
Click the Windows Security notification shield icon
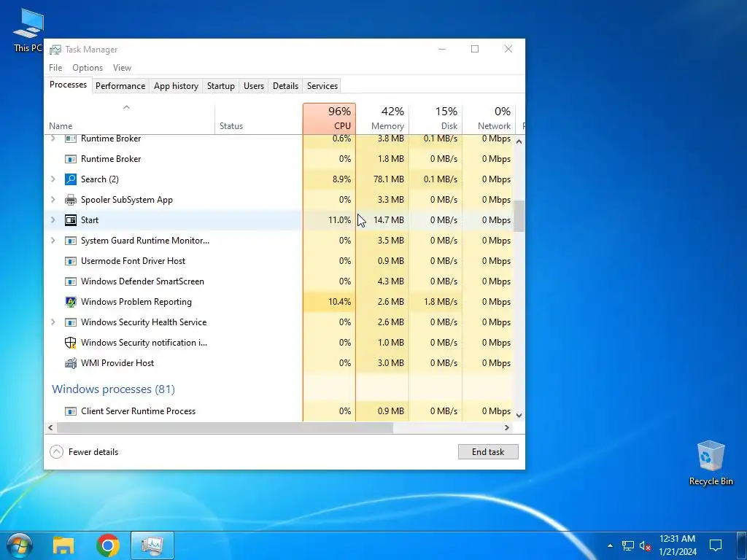click(x=71, y=343)
